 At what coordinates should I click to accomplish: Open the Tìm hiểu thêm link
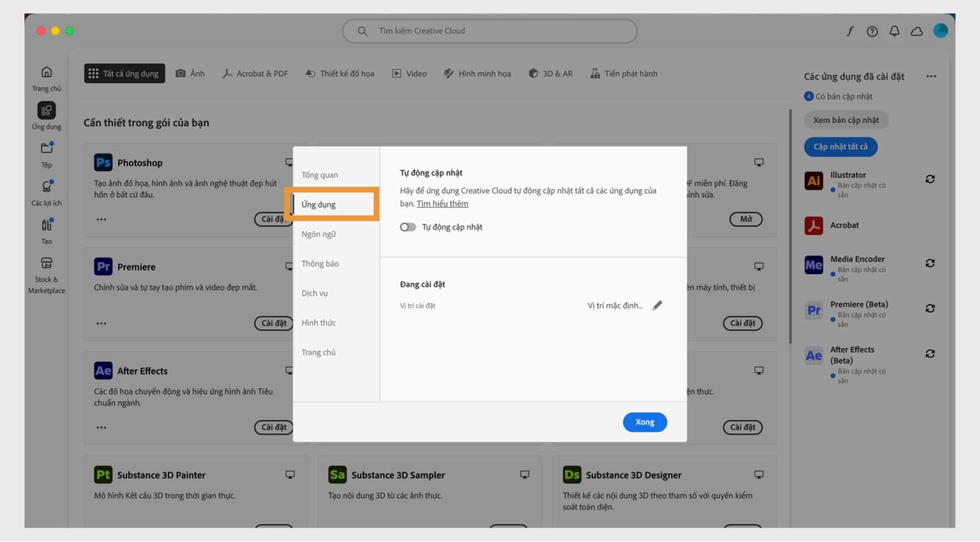[x=442, y=204]
